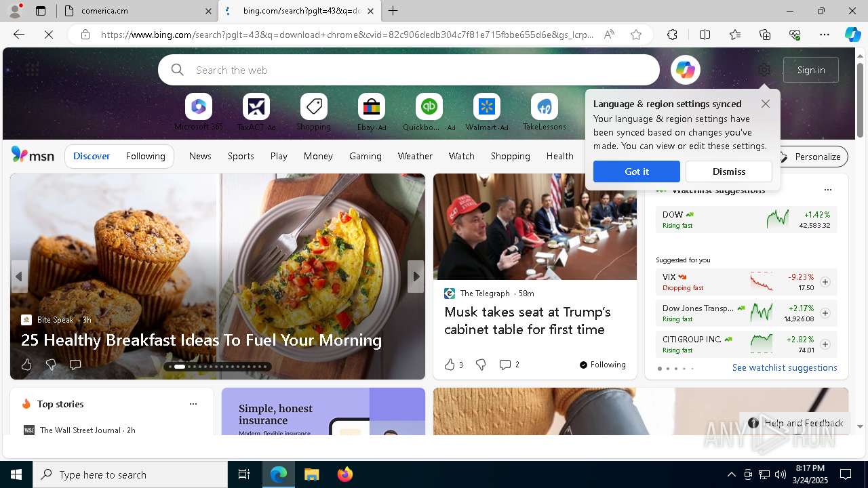Open DOW stock row
This screenshot has width=868, height=488.
[747, 220]
